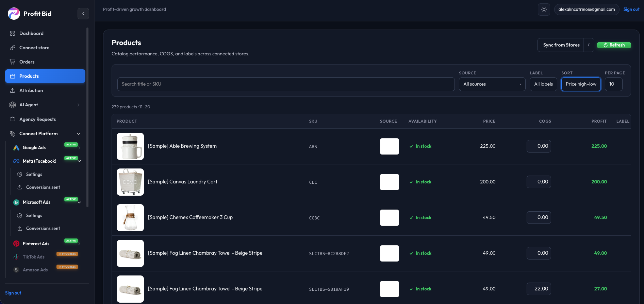
Task: Open Conversions sent under Microsoft Ads
Action: pos(43,228)
